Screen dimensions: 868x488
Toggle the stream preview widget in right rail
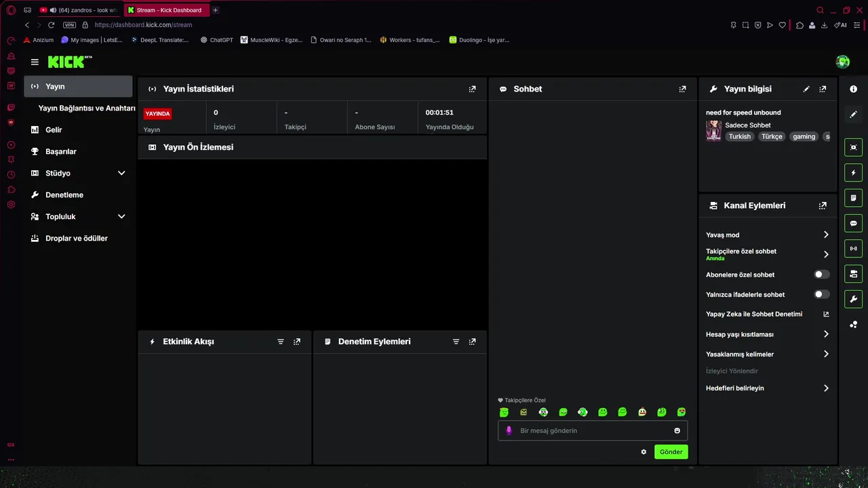[x=854, y=147]
